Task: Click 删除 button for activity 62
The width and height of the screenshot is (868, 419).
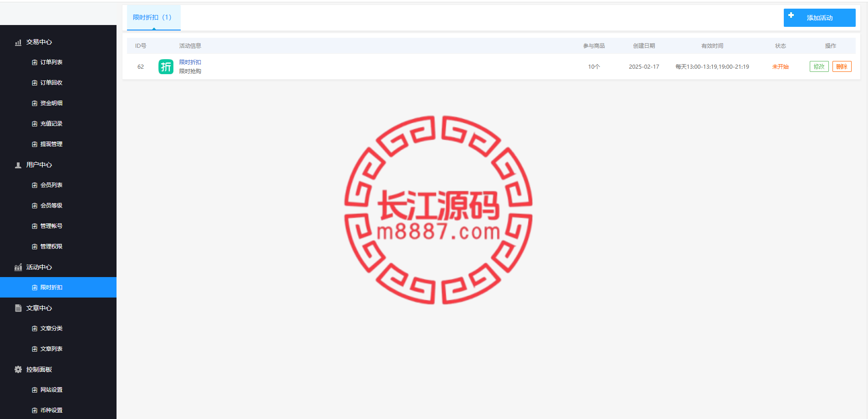Action: [x=842, y=66]
